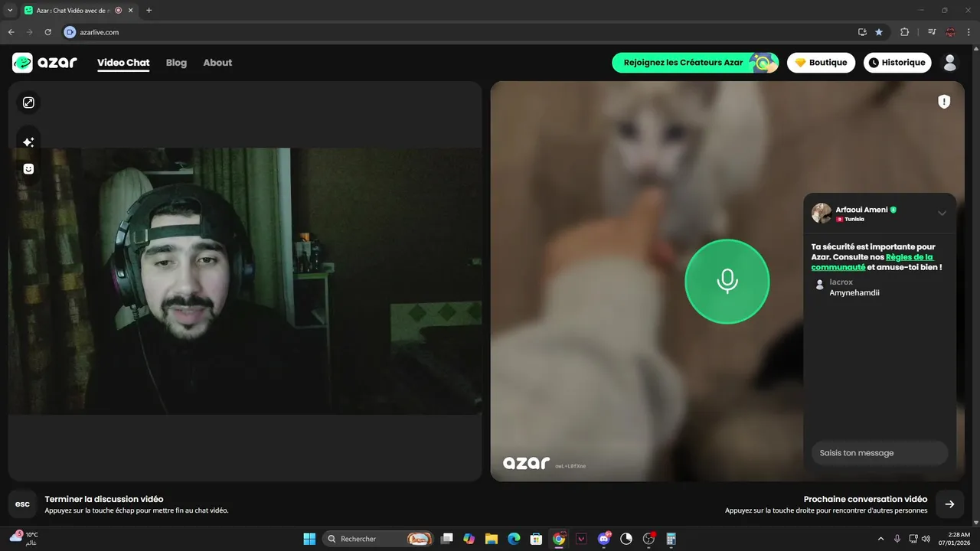Screen dimensions: 980x551
Task: Open the Historique history button
Action: tap(897, 63)
